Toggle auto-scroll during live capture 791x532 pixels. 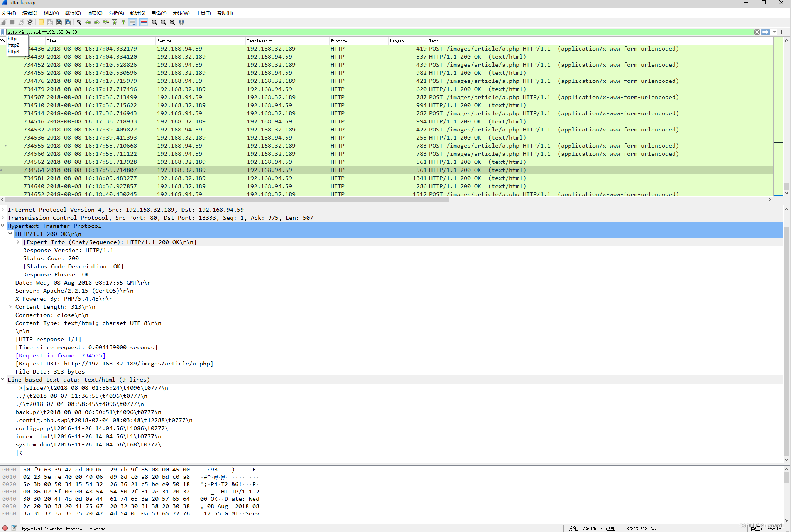(133, 22)
